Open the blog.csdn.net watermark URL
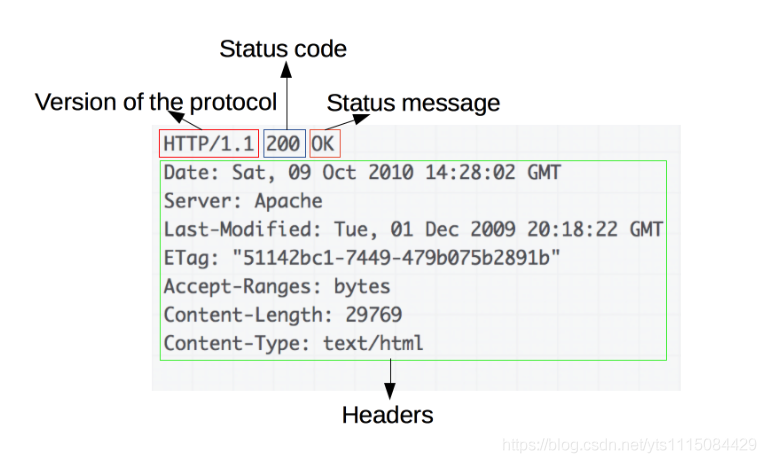This screenshot has width=766, height=463. [629, 444]
